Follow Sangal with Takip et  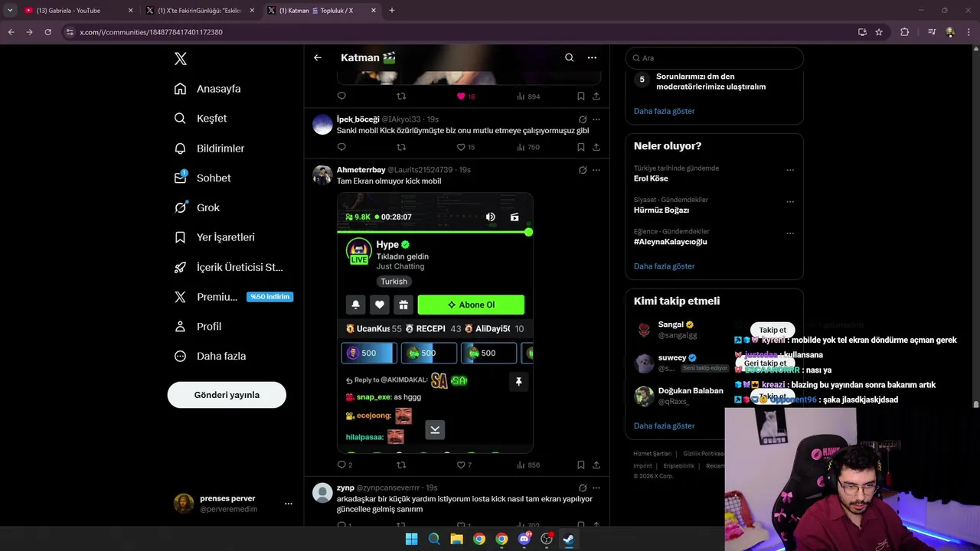point(773,330)
